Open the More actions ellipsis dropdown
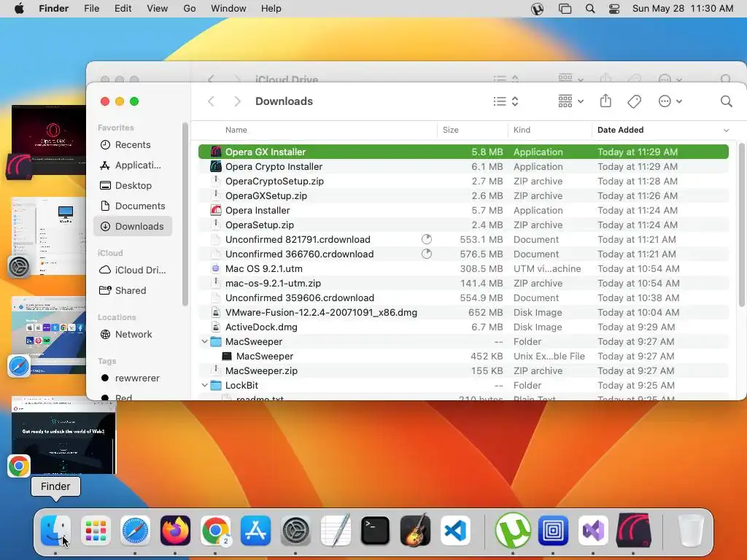 click(670, 101)
